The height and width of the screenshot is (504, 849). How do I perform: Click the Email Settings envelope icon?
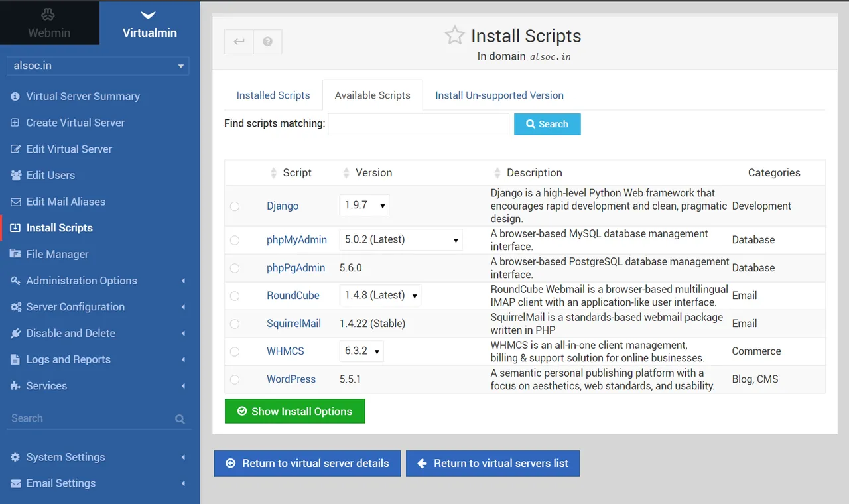coord(15,483)
